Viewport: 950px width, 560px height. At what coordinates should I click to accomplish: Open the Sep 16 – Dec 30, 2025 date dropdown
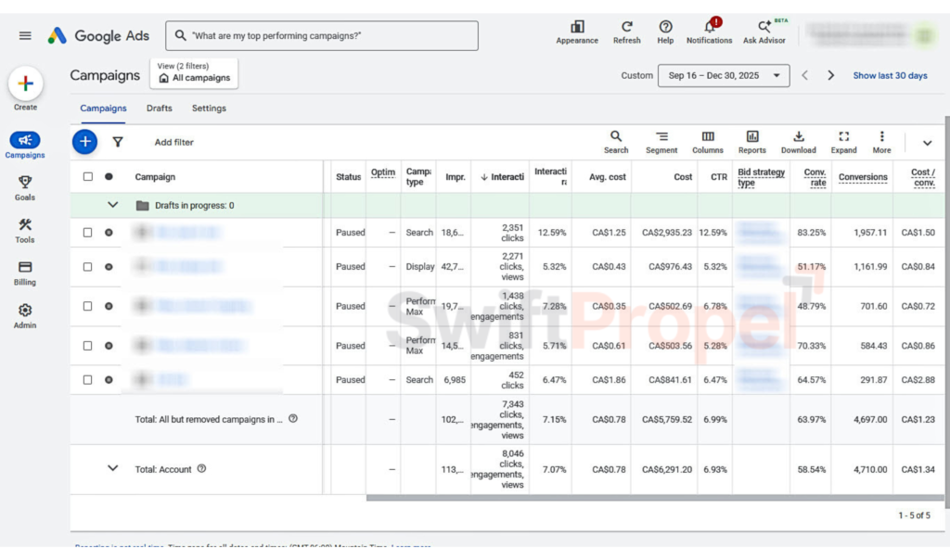[x=724, y=76]
